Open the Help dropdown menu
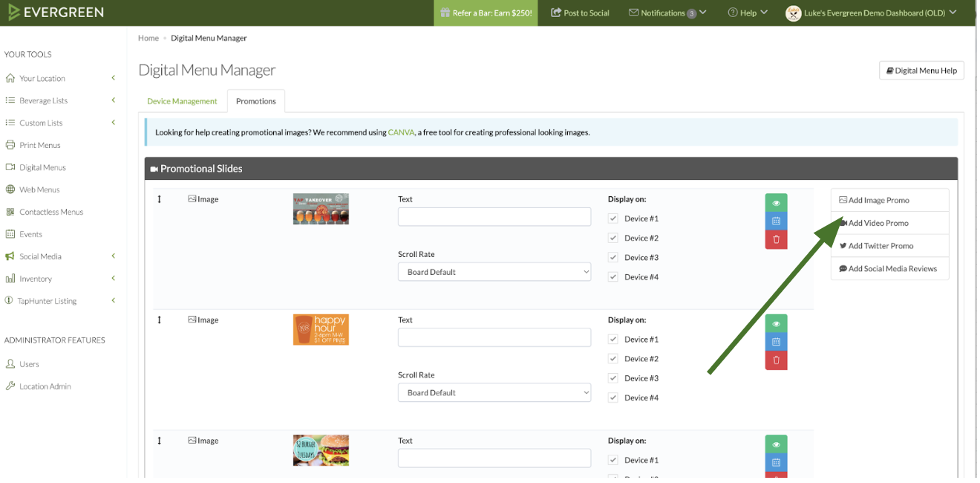Screen dimensions: 980x483 click(748, 13)
